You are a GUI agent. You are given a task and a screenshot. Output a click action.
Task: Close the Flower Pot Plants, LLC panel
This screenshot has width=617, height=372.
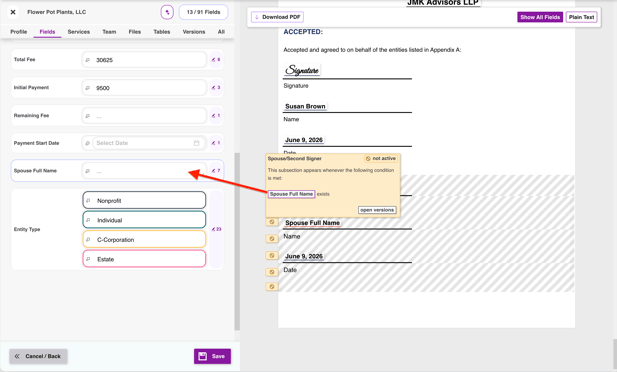click(x=13, y=12)
